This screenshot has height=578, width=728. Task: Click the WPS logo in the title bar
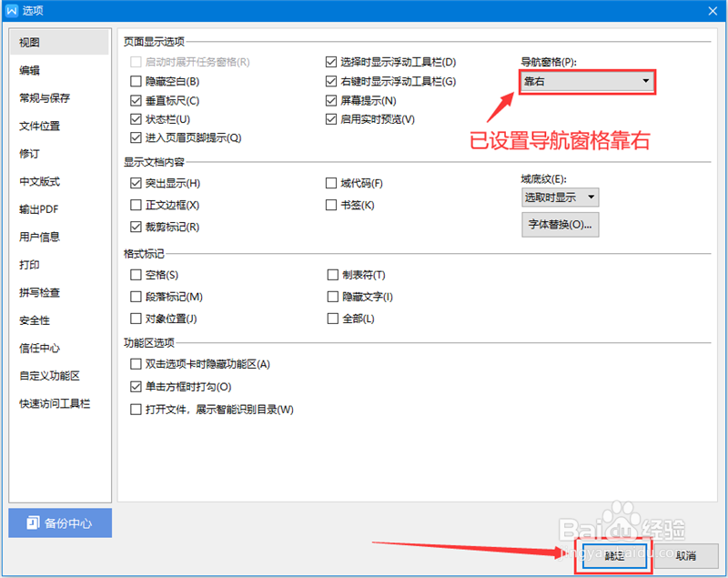[x=11, y=10]
